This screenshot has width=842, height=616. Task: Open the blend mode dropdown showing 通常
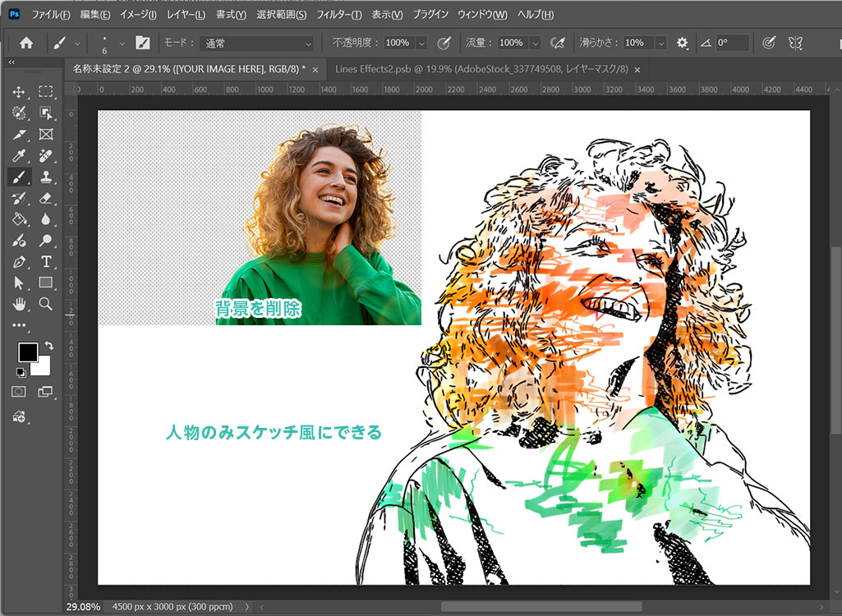pos(256,43)
